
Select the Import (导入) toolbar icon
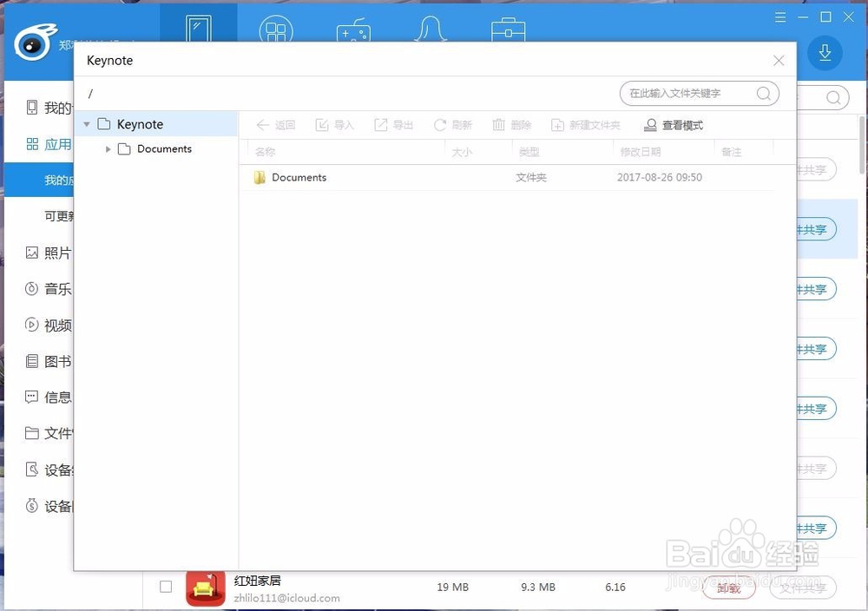click(334, 124)
